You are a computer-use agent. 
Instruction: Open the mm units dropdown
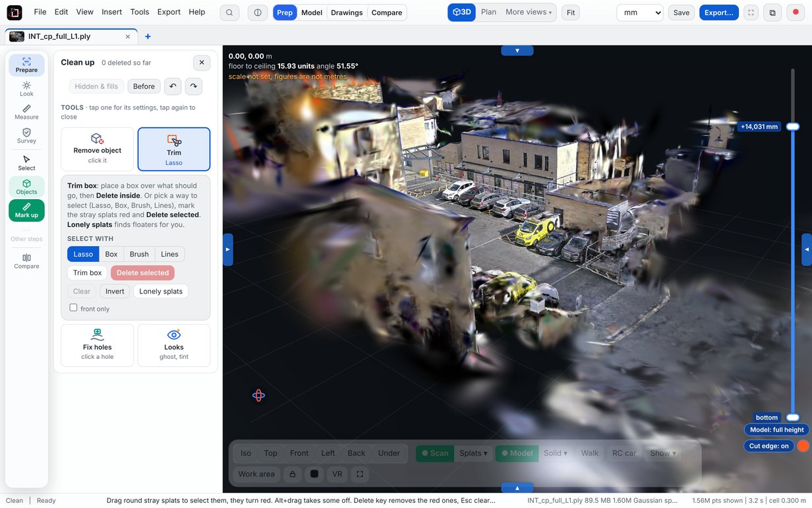coord(639,13)
